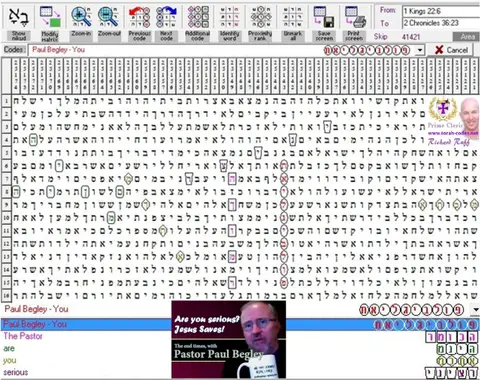This screenshot has height=380, width=480.
Task: Click row header number 8 in matrix
Action: click(6, 192)
